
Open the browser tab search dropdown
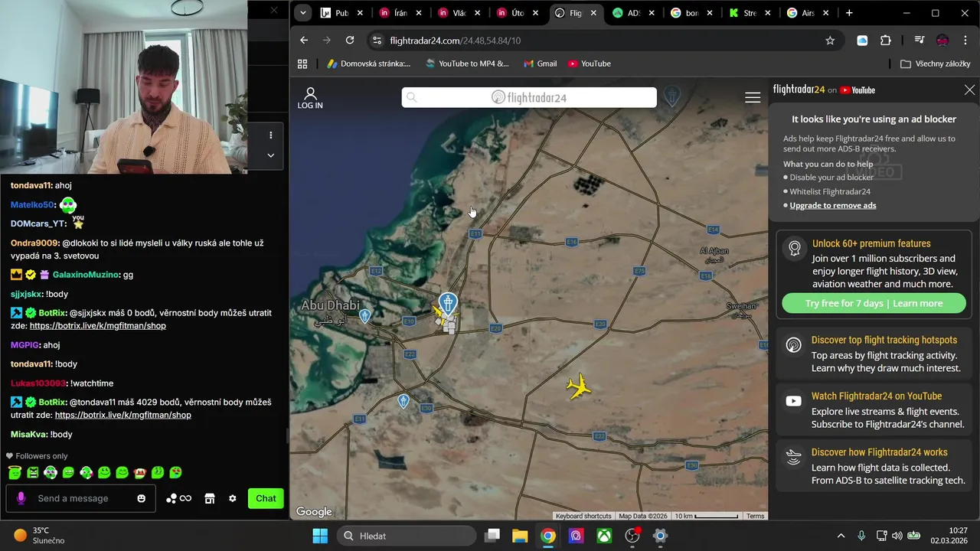[x=303, y=13]
